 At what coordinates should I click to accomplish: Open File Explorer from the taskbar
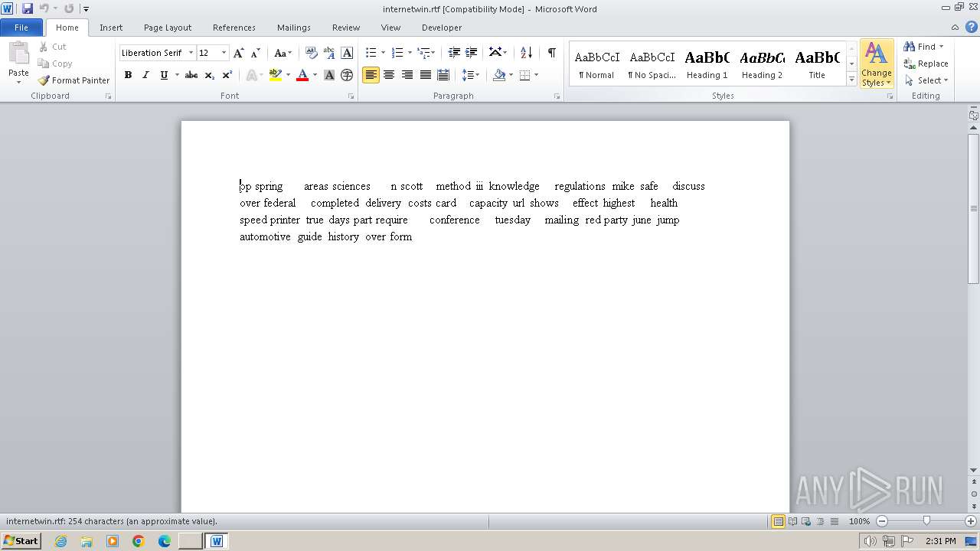tap(87, 541)
